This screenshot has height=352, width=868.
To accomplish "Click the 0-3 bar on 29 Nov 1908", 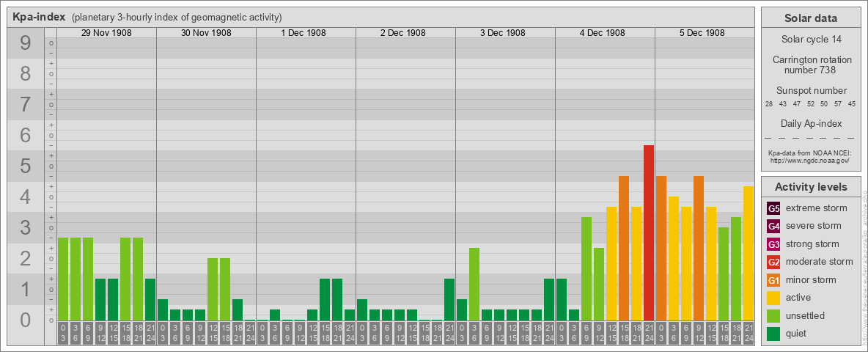I will [x=63, y=279].
